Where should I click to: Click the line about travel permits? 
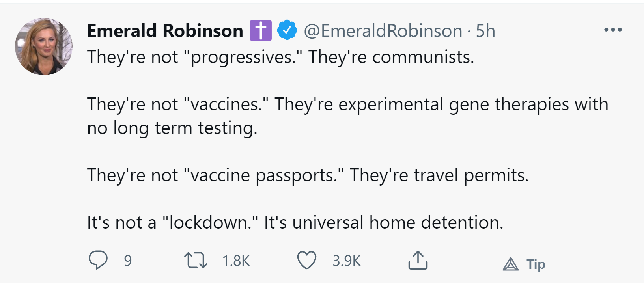308,175
